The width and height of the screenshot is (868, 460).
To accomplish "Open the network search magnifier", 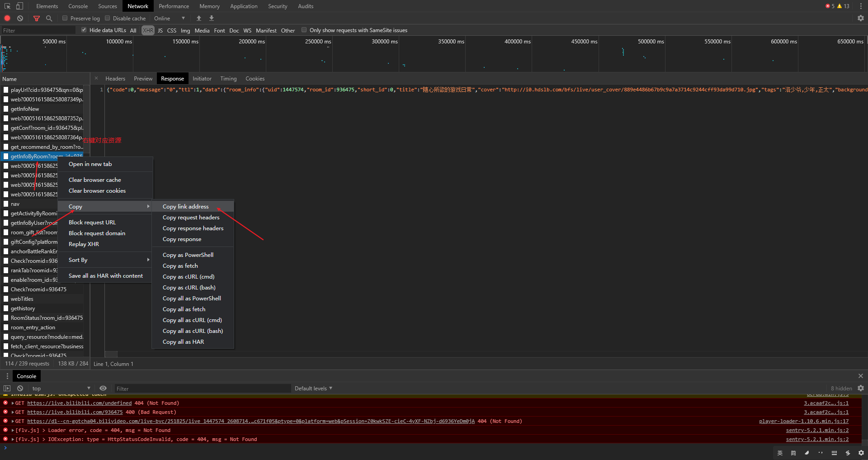I will pyautogui.click(x=49, y=18).
